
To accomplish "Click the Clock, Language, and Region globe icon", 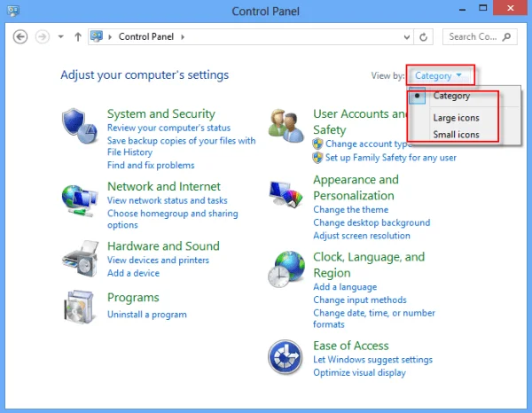I will pyautogui.click(x=286, y=269).
